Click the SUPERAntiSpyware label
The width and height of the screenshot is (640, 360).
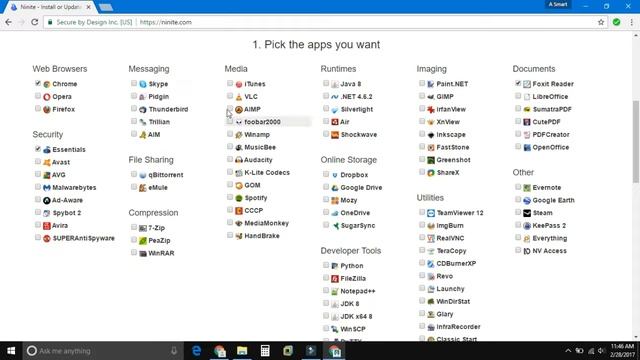(84, 238)
